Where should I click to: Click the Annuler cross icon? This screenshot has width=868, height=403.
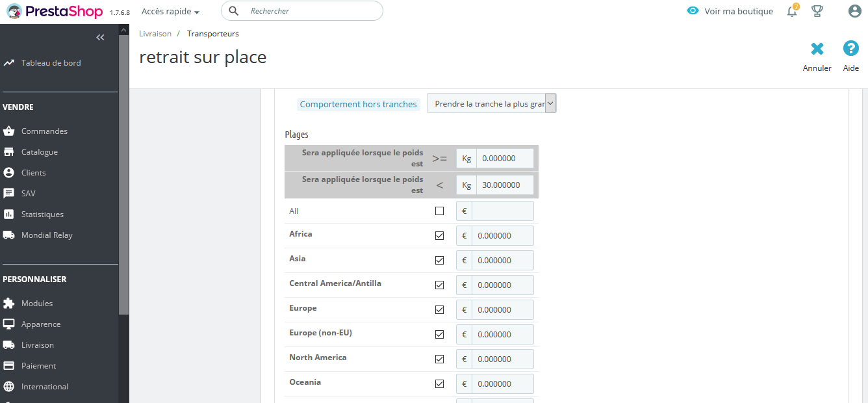[x=817, y=49]
